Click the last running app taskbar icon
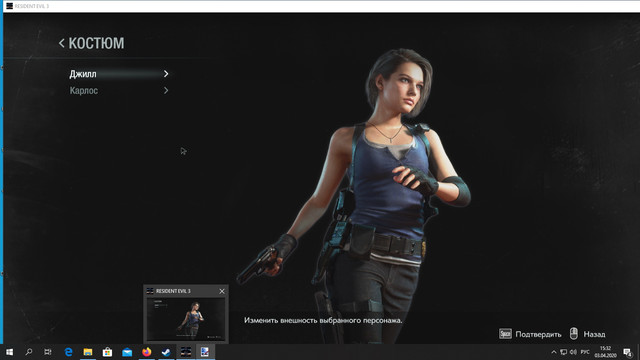 [205, 352]
